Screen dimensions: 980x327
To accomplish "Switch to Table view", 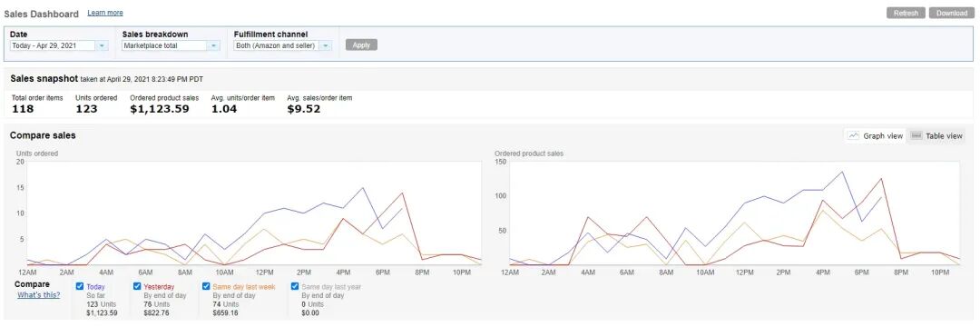I will click(936, 135).
